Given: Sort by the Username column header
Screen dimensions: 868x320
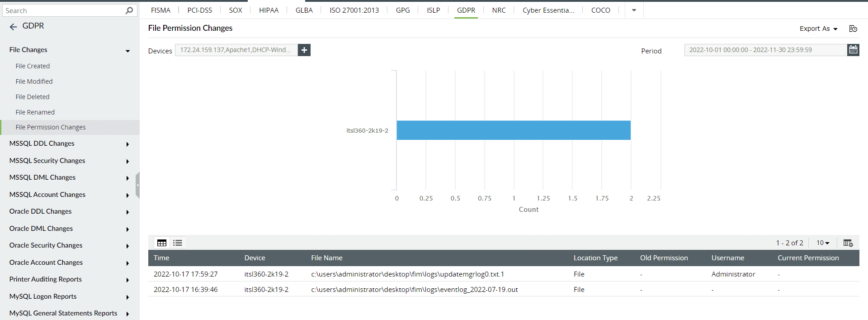Looking at the screenshot, I should [727, 258].
